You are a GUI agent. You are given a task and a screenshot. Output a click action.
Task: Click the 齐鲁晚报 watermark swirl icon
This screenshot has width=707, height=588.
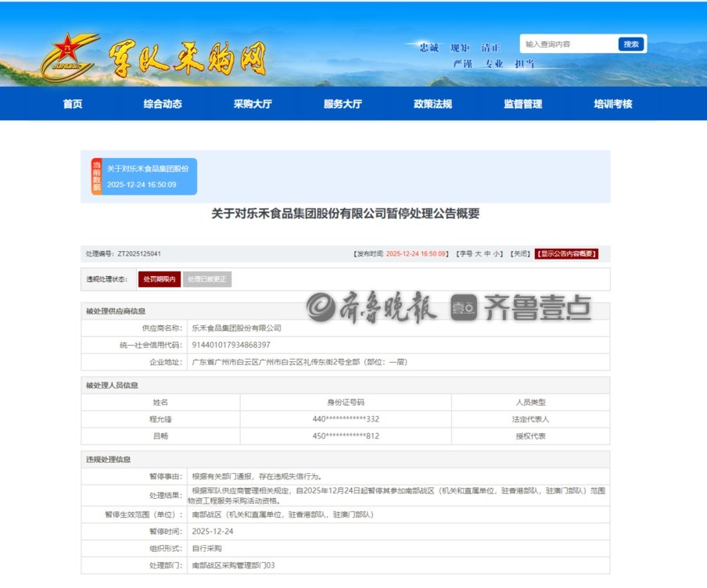point(321,308)
